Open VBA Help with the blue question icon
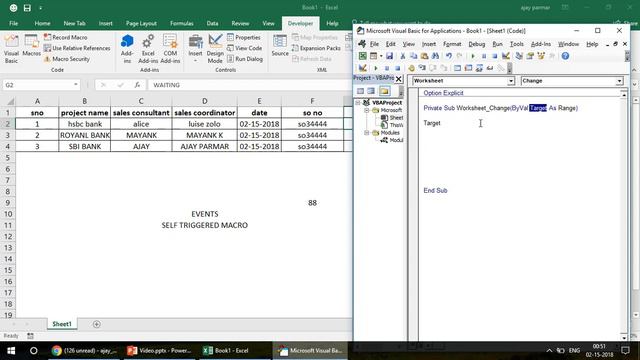This screenshot has height=360, width=640. 565,56
